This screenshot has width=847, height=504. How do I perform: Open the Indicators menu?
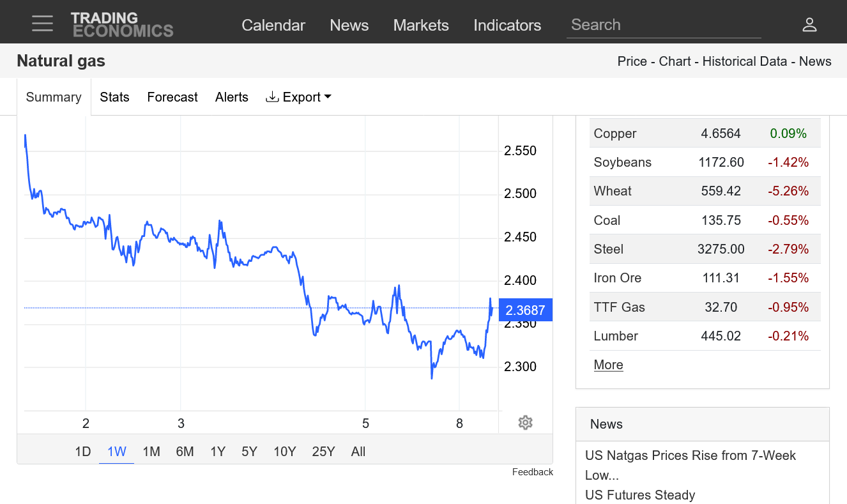[507, 25]
